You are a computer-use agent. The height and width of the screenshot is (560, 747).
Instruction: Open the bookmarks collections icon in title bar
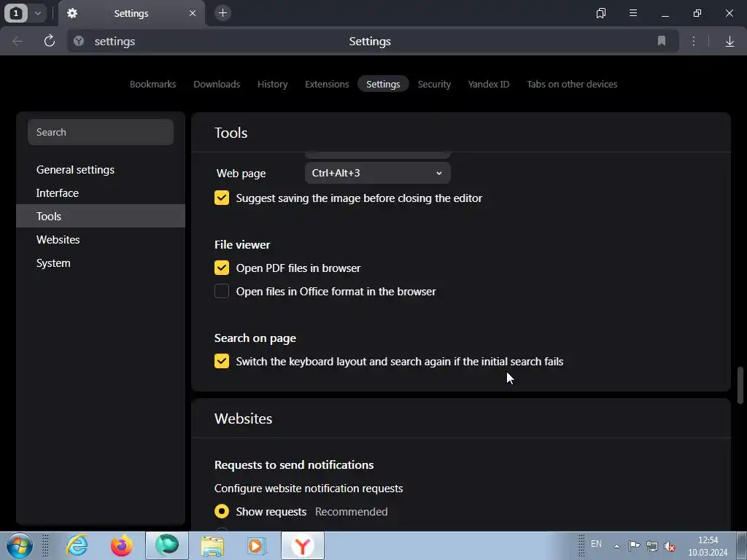pyautogui.click(x=601, y=13)
